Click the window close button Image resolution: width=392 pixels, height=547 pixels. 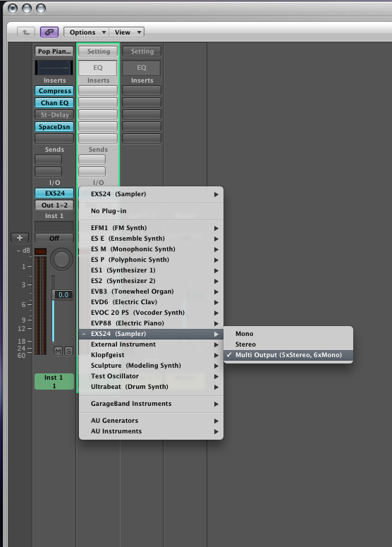(13, 8)
